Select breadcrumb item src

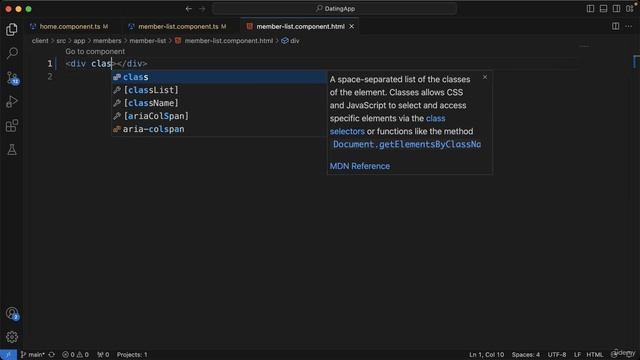click(61, 41)
